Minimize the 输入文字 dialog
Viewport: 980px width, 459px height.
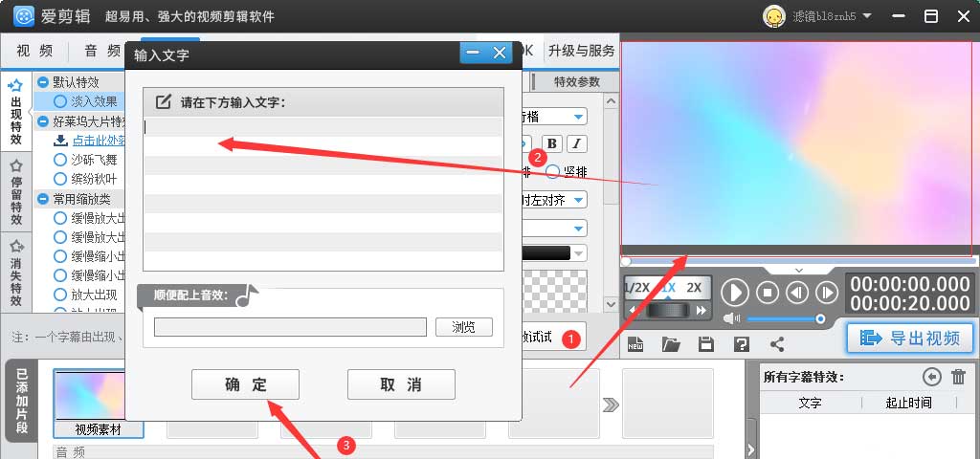point(473,54)
